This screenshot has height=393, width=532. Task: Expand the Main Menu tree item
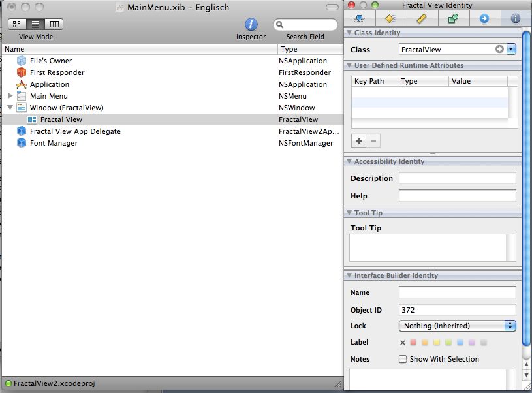pyautogui.click(x=10, y=96)
